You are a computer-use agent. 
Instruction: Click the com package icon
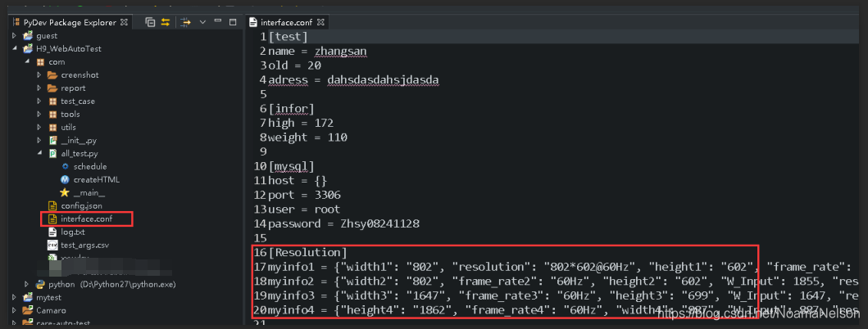tap(40, 62)
